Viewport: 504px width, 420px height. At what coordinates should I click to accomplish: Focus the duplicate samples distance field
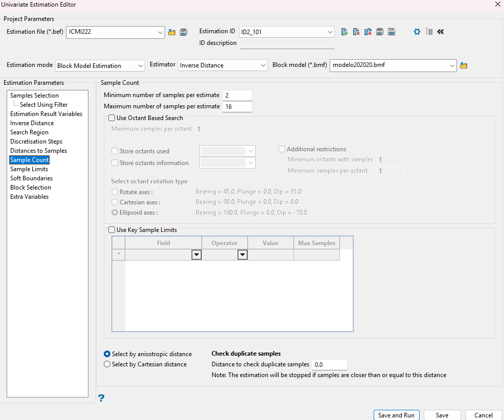tap(330, 365)
